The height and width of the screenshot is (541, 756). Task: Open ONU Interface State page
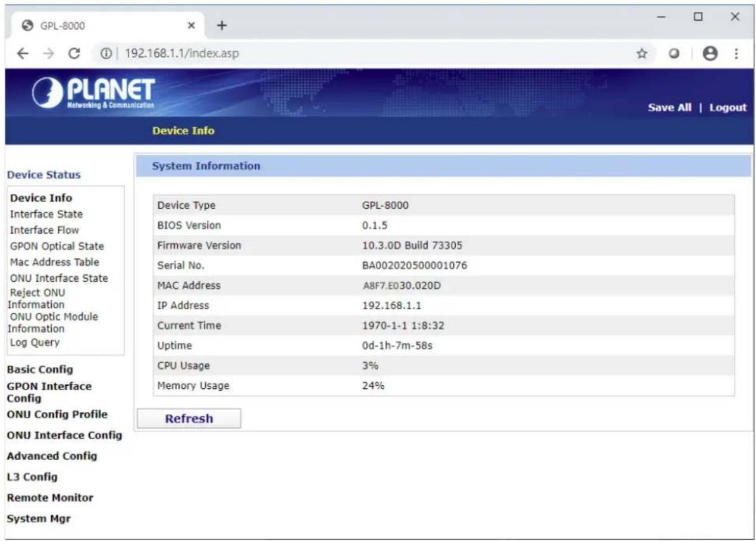point(59,278)
